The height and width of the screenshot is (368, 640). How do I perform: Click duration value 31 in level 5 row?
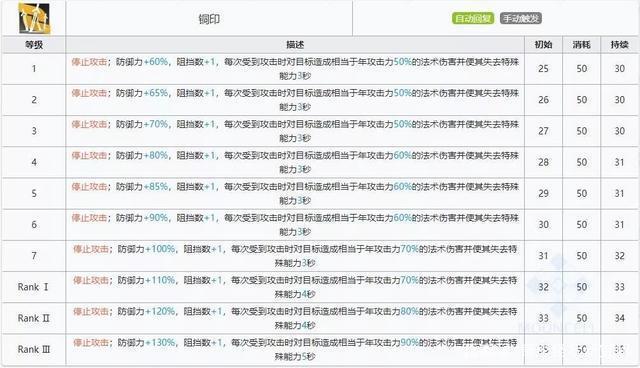tap(620, 193)
